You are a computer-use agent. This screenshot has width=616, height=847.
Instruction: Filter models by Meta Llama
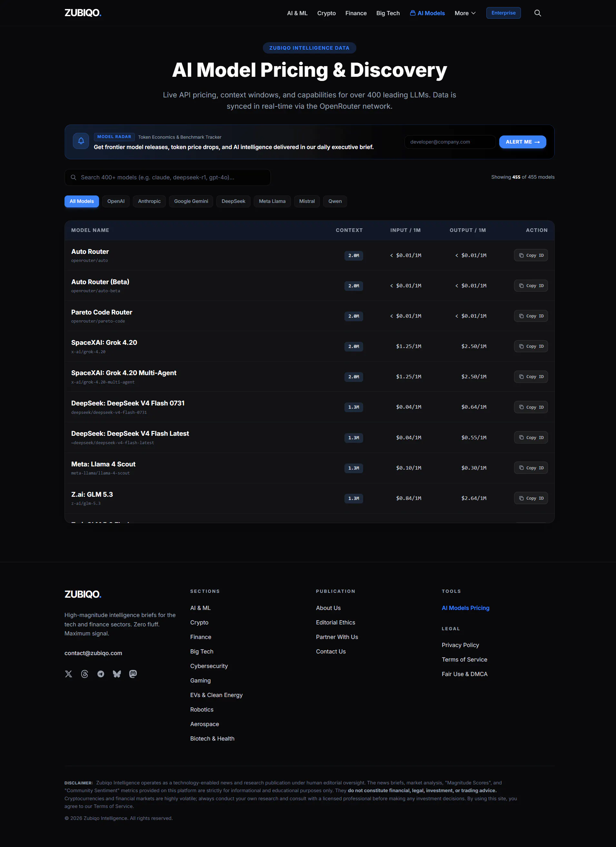272,201
